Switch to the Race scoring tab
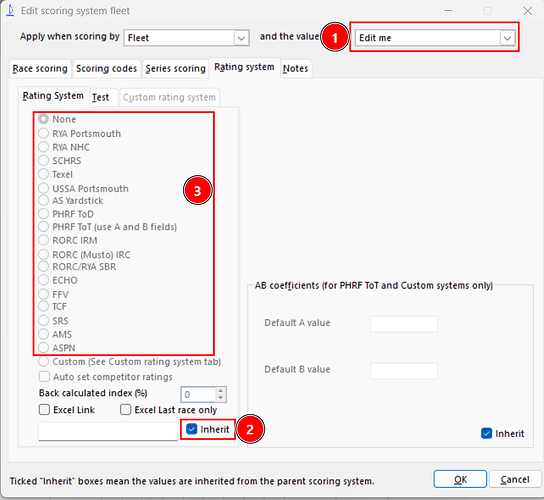 [x=40, y=69]
